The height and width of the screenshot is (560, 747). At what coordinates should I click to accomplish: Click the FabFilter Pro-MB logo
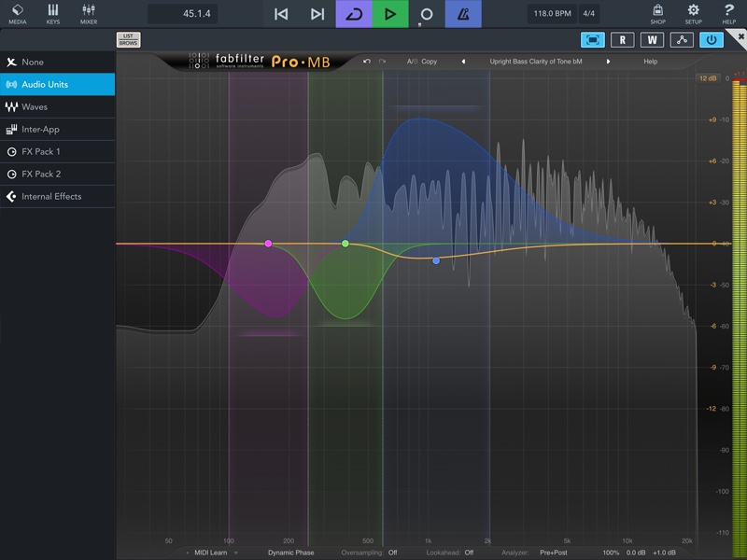[x=260, y=62]
